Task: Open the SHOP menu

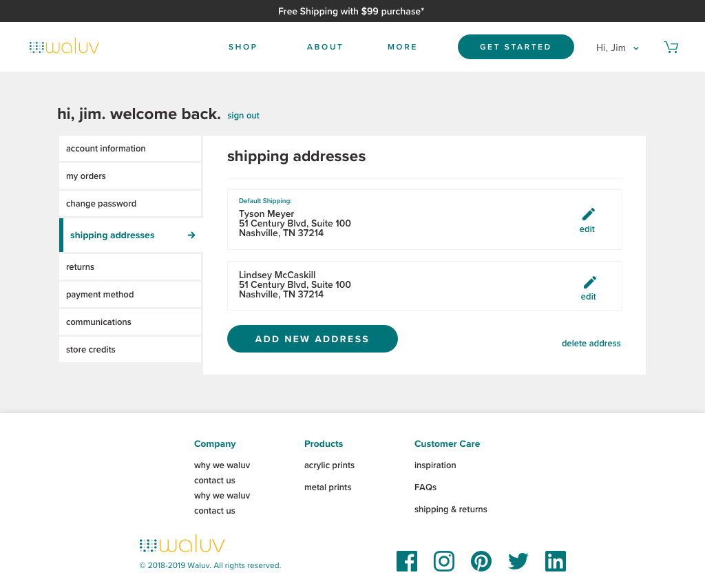Action: click(243, 47)
